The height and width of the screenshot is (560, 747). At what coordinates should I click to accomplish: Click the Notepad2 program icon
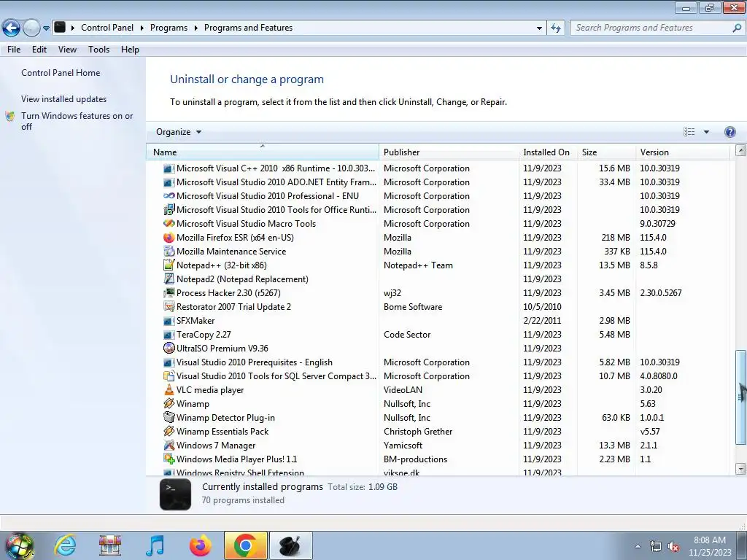tap(169, 279)
